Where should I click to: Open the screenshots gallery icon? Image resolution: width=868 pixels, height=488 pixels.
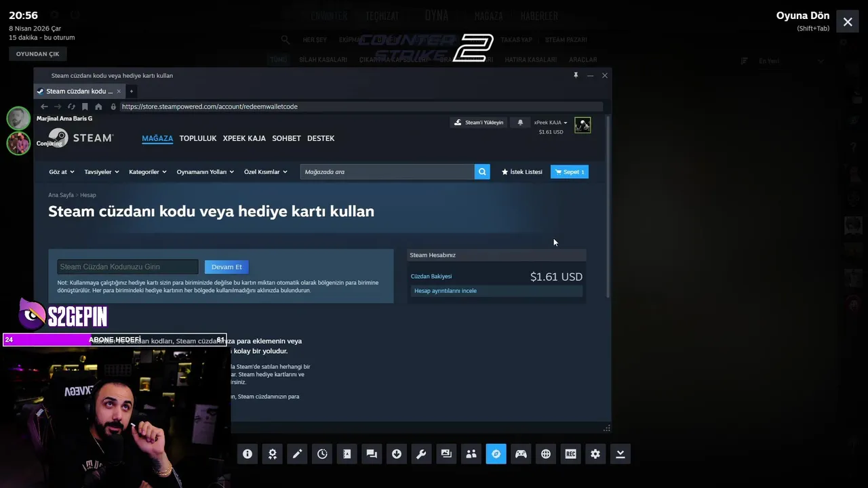(x=446, y=454)
